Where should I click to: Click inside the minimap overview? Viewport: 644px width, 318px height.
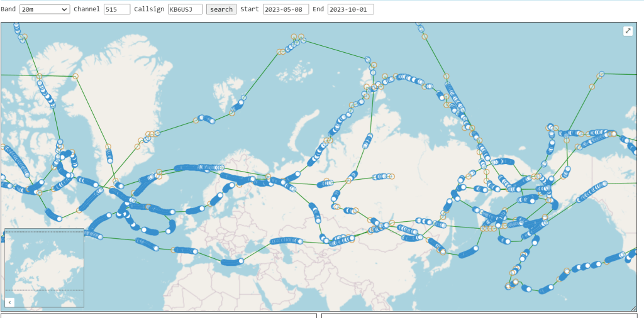tap(44, 264)
